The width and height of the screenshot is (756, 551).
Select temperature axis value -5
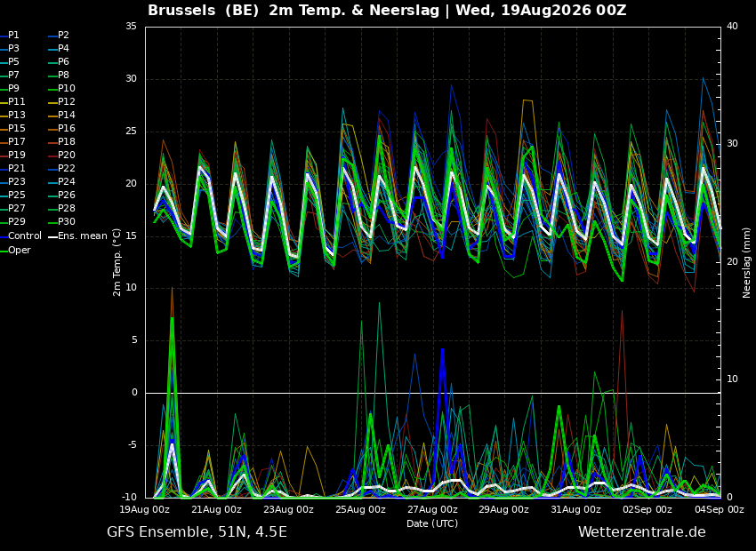click(x=132, y=445)
